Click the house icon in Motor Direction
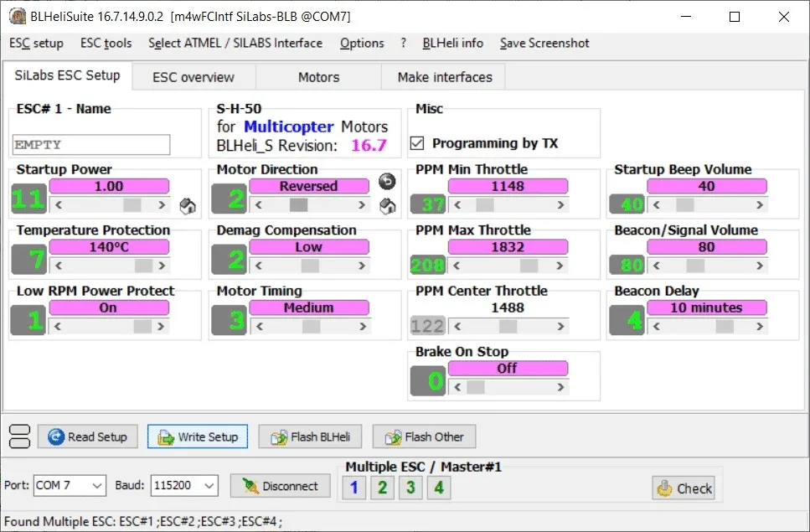810x532 pixels. [386, 205]
